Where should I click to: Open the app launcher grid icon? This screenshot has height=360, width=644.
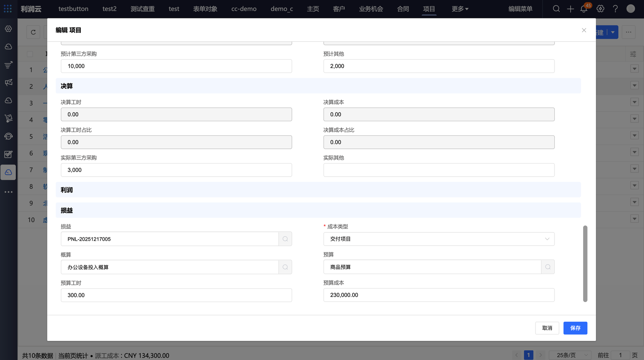point(8,9)
